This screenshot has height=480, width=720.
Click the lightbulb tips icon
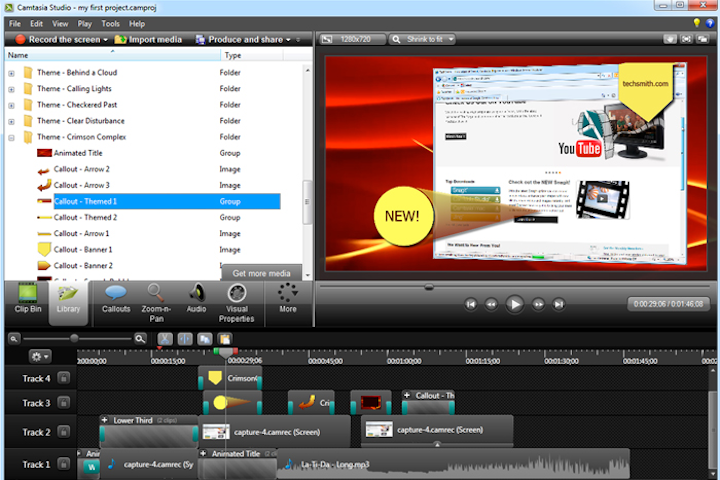point(697,23)
